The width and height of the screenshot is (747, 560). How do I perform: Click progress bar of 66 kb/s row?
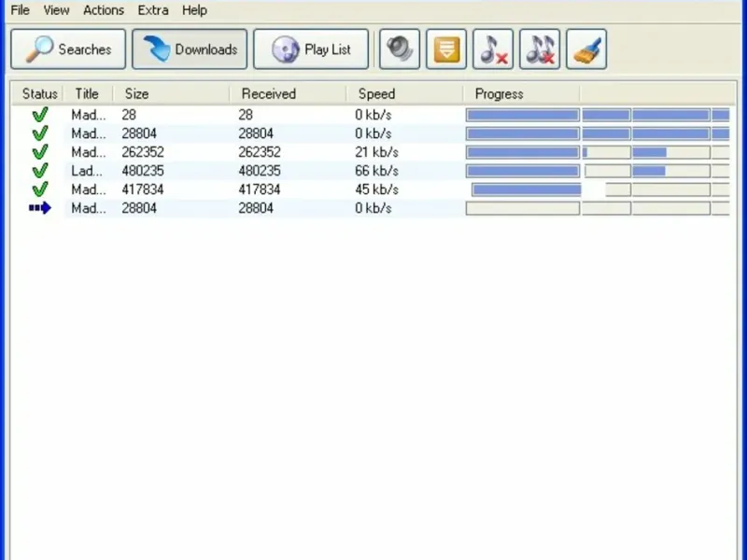(523, 171)
